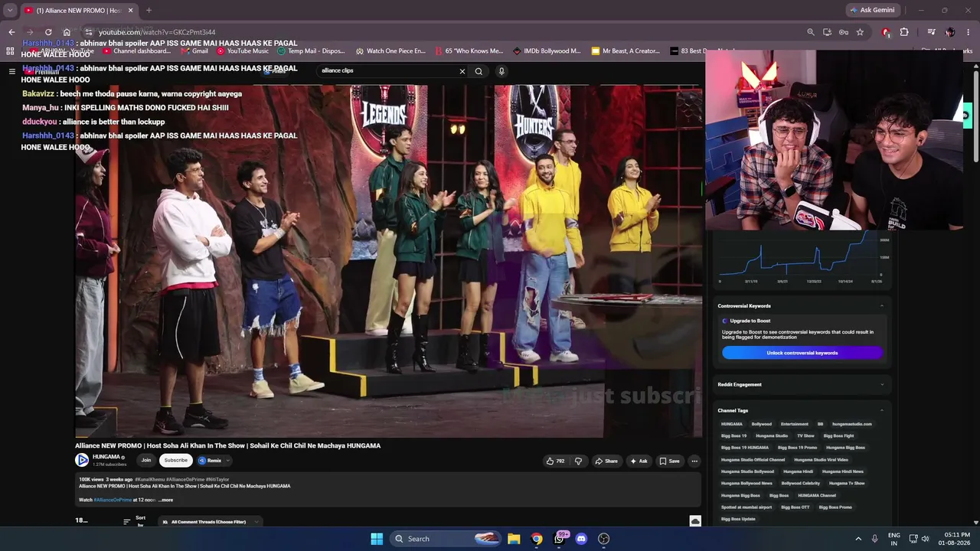Open a new browser tab
Screen dimensions: 980x551
(x=149, y=10)
